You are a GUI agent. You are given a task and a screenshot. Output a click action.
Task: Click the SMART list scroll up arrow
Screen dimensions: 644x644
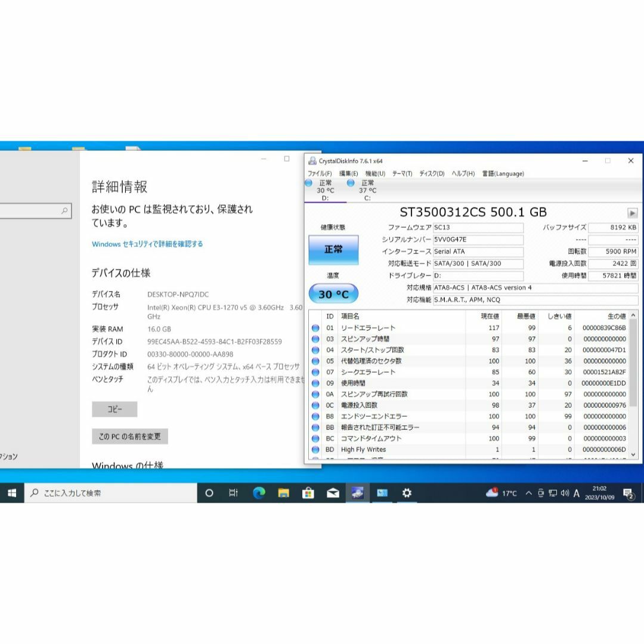pos(633,315)
